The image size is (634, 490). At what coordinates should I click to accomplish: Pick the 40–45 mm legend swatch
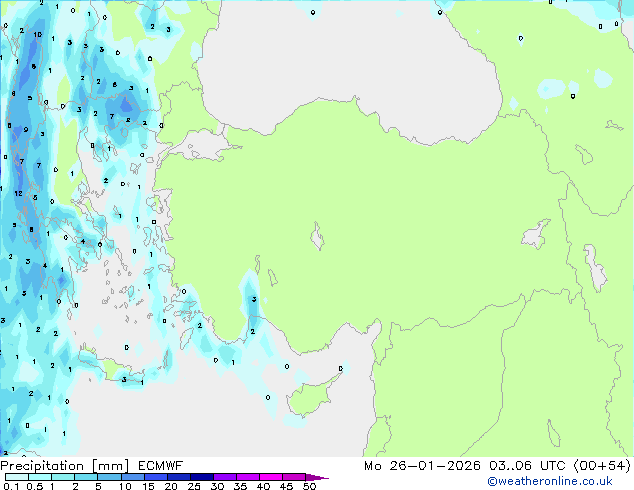[x=271, y=477]
